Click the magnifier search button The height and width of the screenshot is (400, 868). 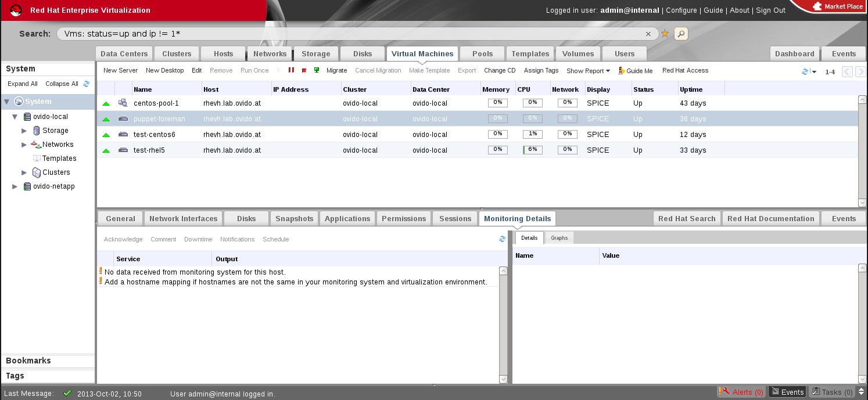pos(681,34)
